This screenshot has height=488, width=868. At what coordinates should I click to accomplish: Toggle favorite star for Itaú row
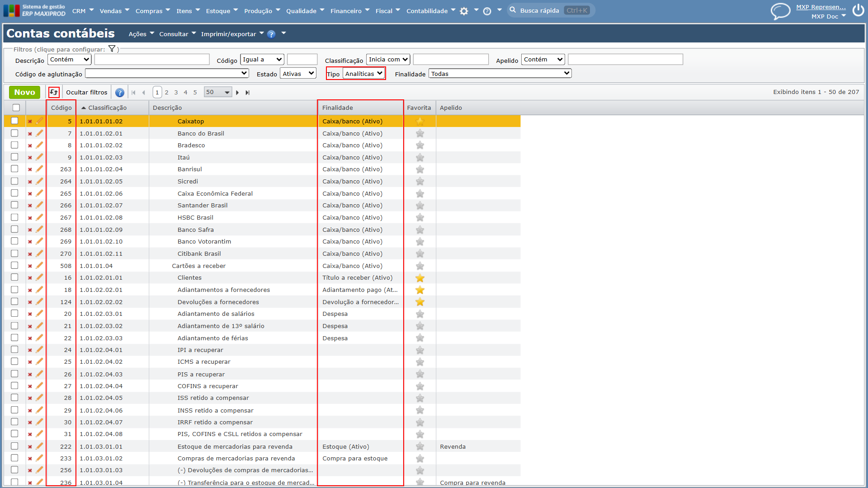click(420, 158)
